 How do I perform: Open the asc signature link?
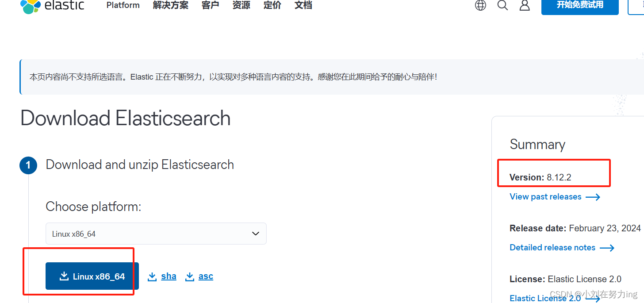199,276
